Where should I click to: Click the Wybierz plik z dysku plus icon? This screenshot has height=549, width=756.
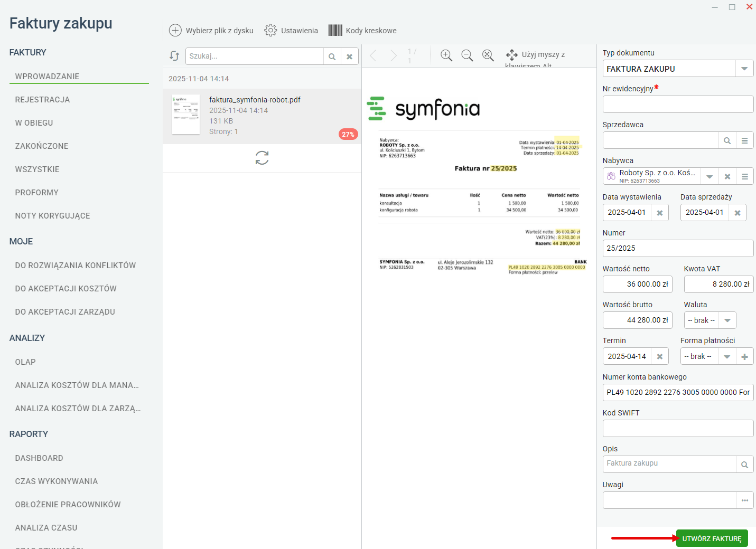pyautogui.click(x=175, y=30)
